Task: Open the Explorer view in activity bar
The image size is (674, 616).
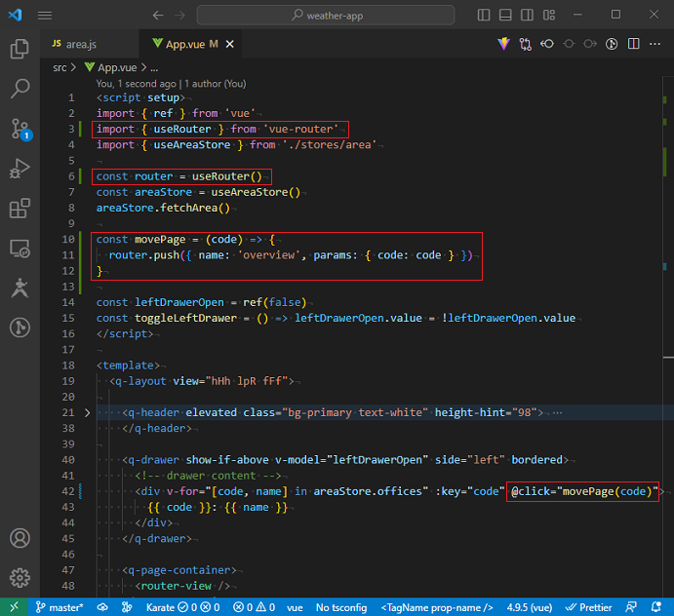Action: point(20,48)
